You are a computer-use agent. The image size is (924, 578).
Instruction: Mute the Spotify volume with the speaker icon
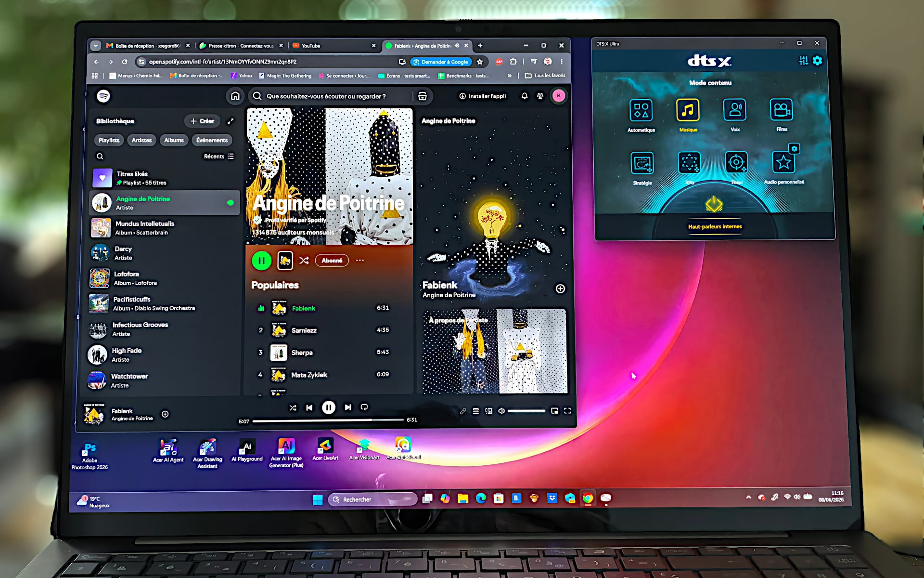[x=501, y=411]
